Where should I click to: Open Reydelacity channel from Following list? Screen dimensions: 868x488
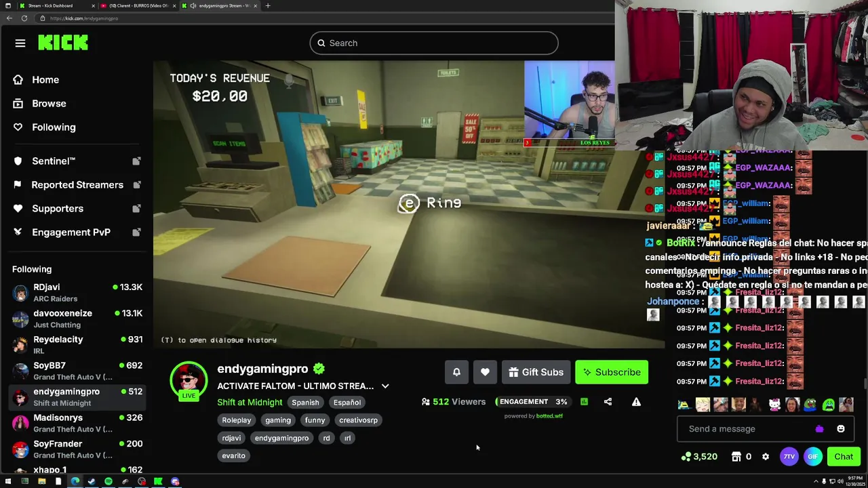(77, 344)
